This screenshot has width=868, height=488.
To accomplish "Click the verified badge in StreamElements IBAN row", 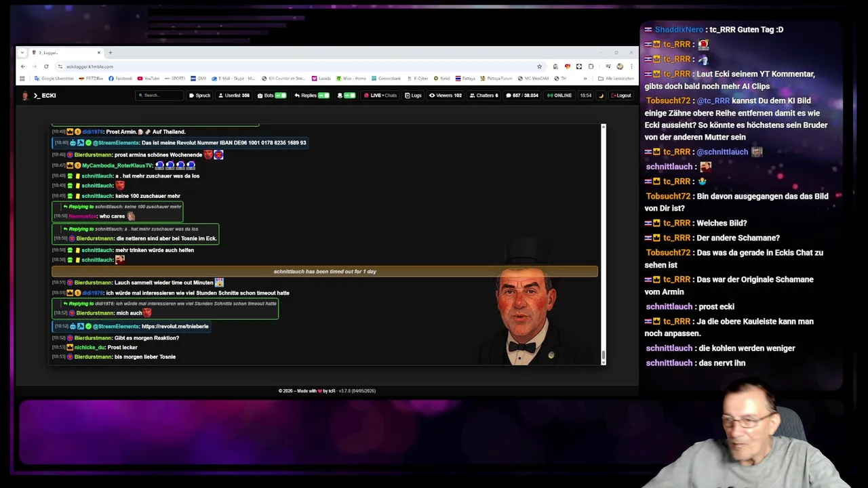I will point(89,143).
